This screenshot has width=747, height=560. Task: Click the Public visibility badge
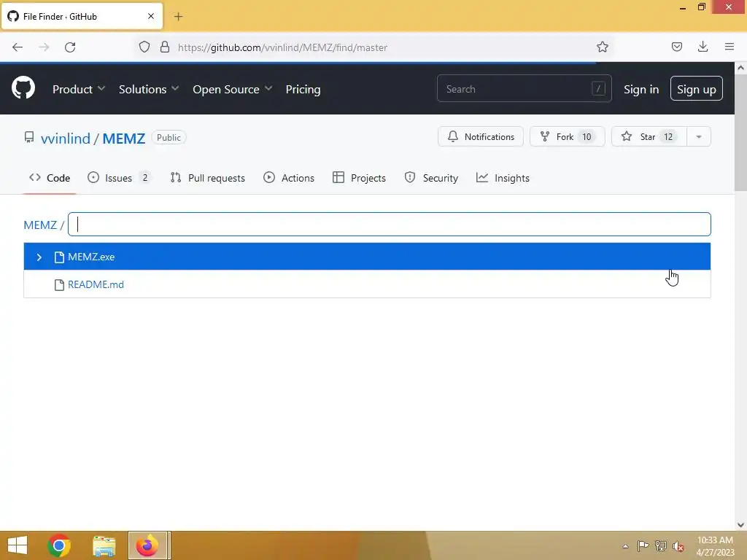(169, 138)
